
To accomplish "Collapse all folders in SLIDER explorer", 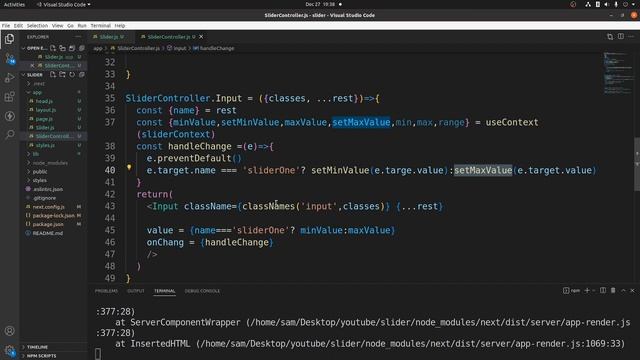I will point(82,75).
